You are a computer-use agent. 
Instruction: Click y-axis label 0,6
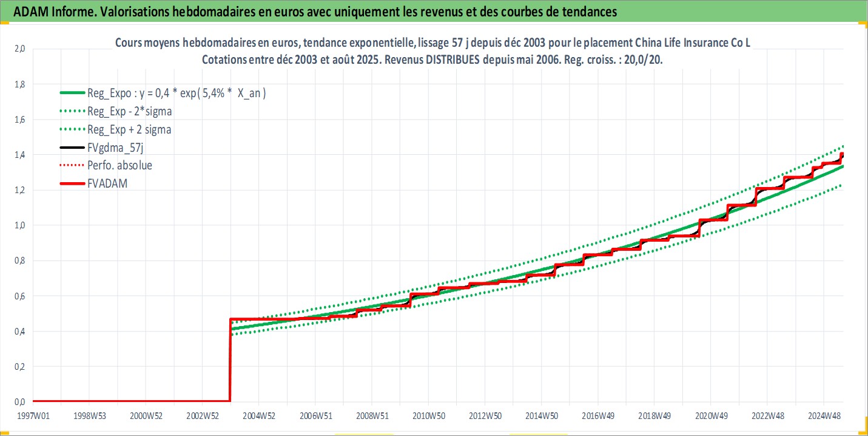19,296
